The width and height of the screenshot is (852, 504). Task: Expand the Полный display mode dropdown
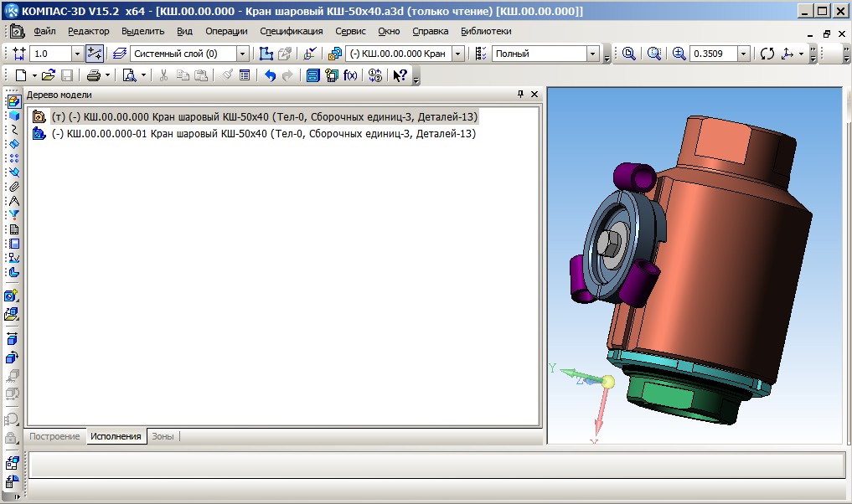(x=593, y=54)
